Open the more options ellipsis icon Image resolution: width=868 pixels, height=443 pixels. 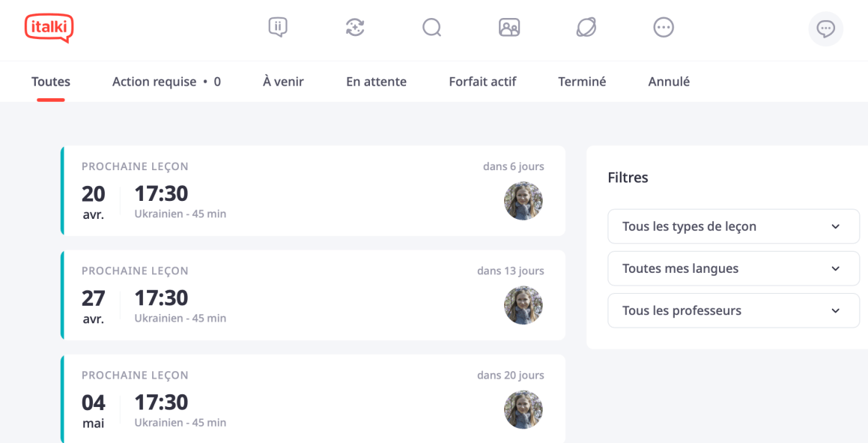point(664,28)
